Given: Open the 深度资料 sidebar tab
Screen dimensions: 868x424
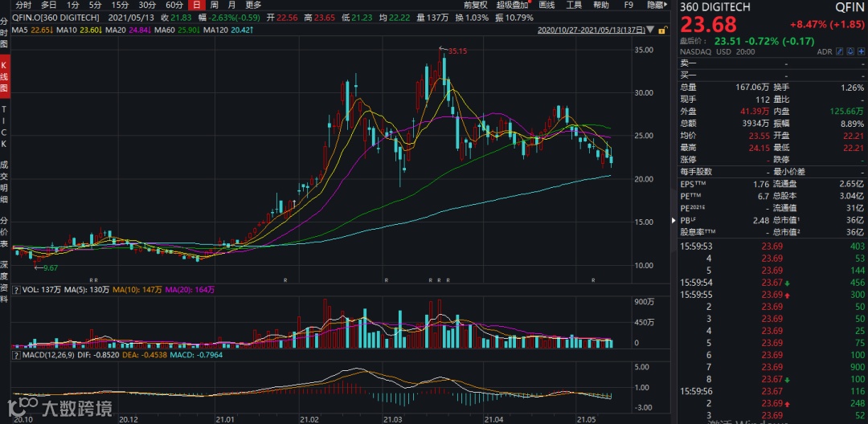Looking at the screenshot, I should pyautogui.click(x=5, y=283).
